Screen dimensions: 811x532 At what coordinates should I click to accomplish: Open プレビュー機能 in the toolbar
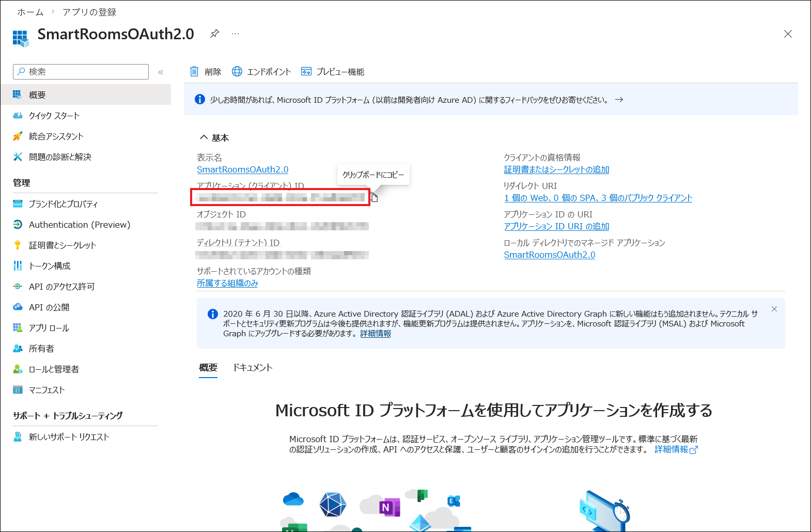(333, 72)
